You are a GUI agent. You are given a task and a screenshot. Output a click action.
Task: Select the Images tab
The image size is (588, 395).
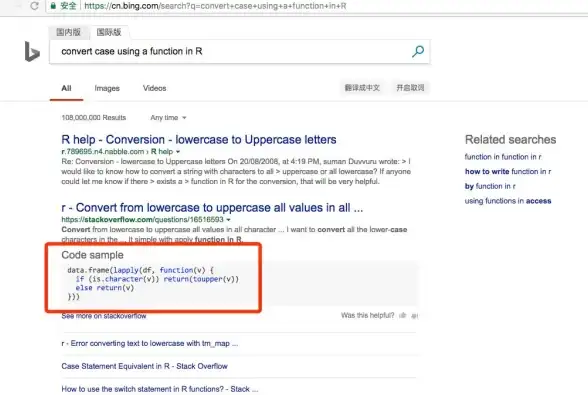(107, 88)
